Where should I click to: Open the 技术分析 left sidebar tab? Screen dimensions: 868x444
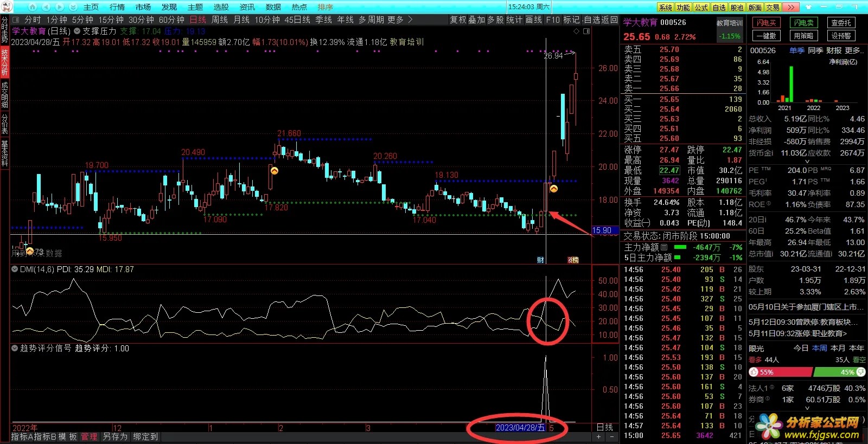pyautogui.click(x=4, y=63)
